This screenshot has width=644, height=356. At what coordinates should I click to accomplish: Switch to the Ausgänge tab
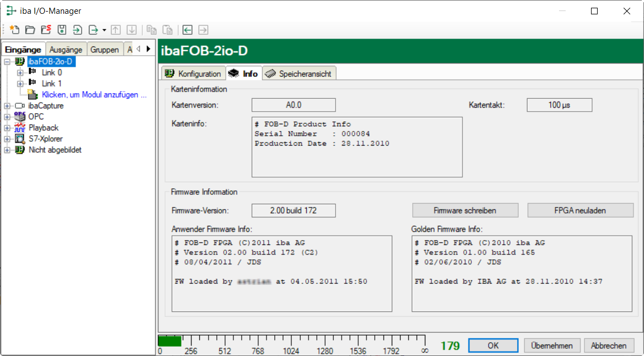[x=66, y=50]
